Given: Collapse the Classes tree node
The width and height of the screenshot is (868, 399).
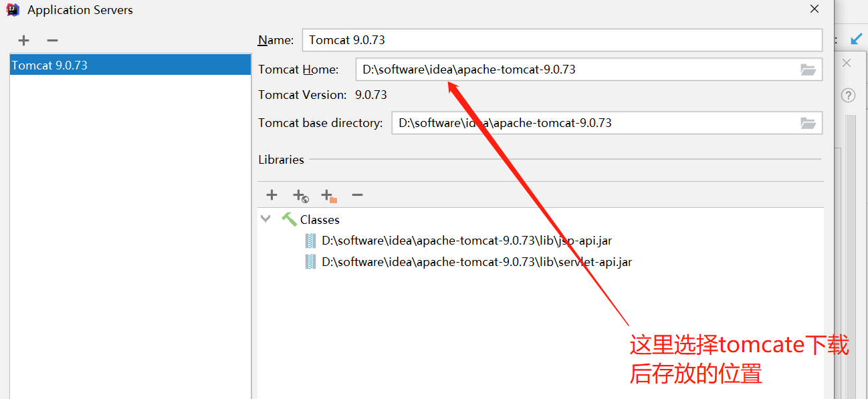Looking at the screenshot, I should pyautogui.click(x=266, y=219).
